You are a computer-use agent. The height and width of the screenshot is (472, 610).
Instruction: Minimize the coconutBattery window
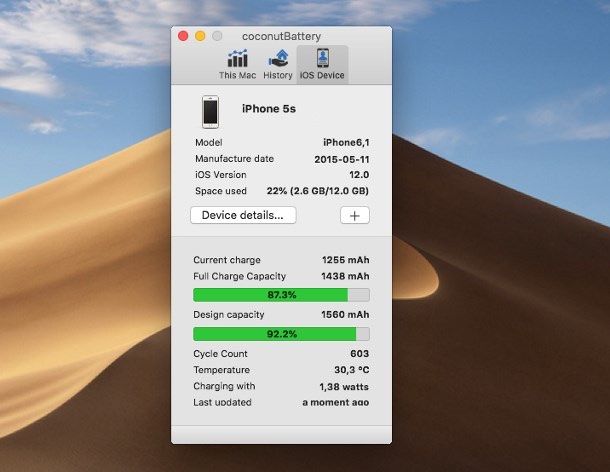(200, 36)
